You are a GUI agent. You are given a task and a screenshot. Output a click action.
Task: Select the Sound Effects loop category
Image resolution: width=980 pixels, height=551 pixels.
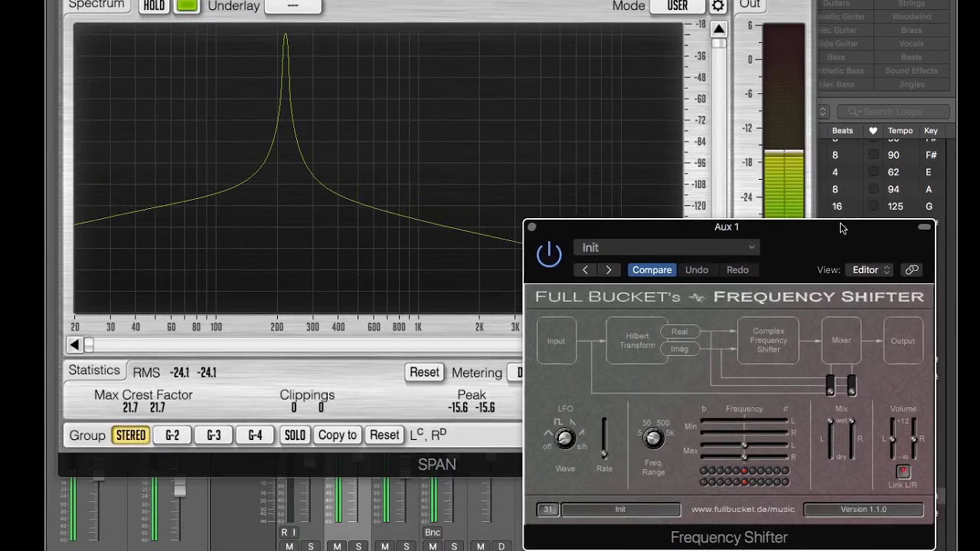pos(911,70)
